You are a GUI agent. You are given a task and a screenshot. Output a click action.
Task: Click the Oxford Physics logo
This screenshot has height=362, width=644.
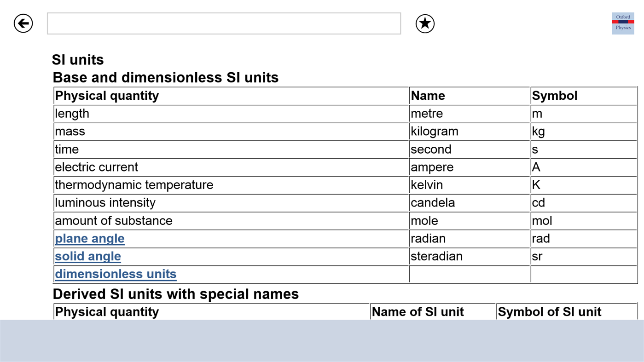coord(622,23)
